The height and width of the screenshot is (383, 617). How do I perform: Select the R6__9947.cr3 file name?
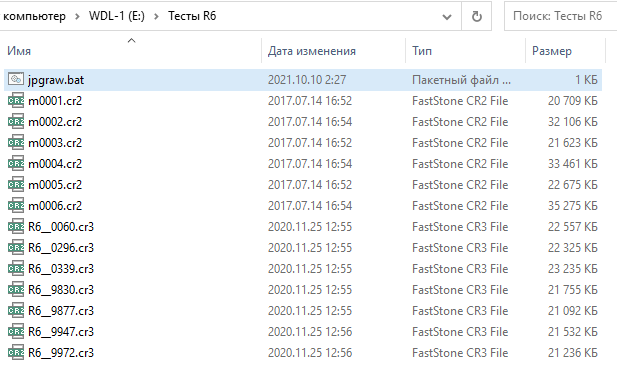click(61, 332)
